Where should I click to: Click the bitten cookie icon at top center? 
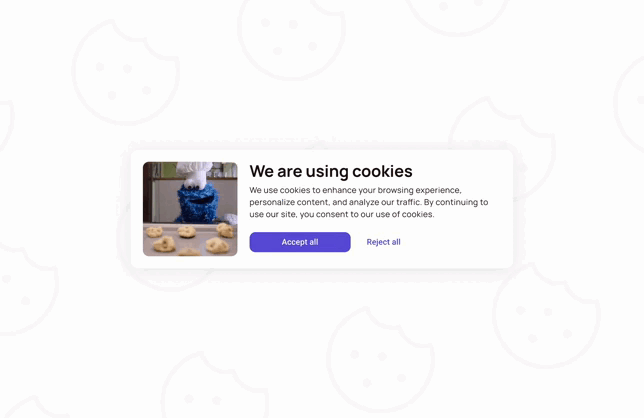coord(292,37)
